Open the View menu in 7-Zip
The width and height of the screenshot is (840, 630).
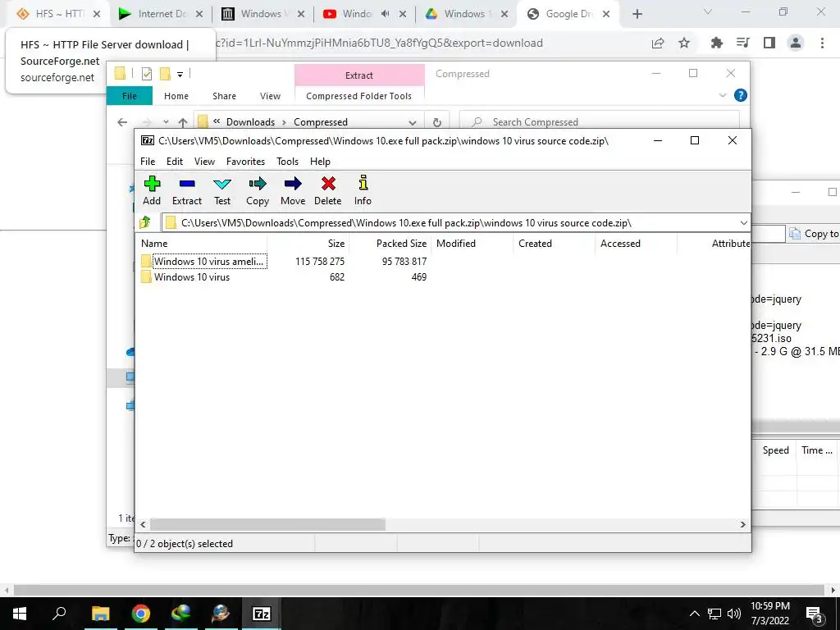click(x=204, y=162)
